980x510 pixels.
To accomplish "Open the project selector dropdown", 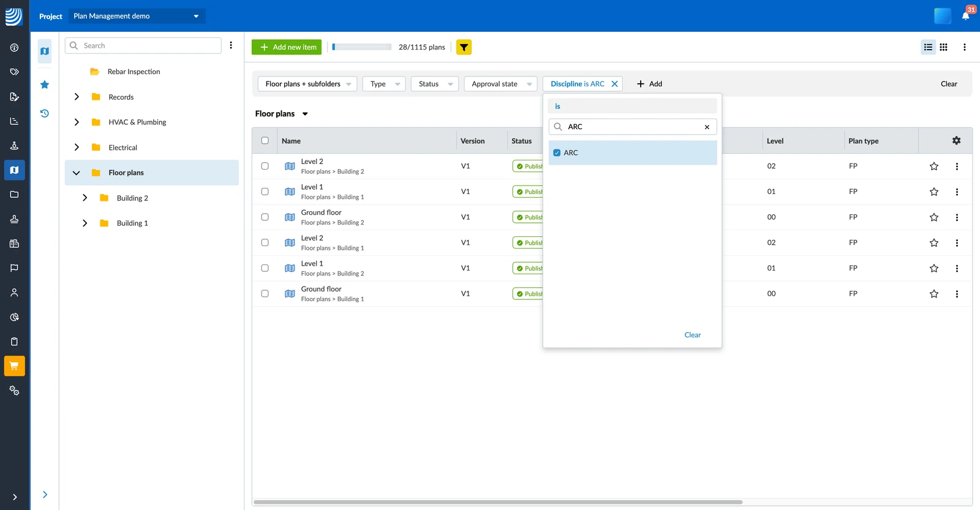I will click(x=137, y=16).
